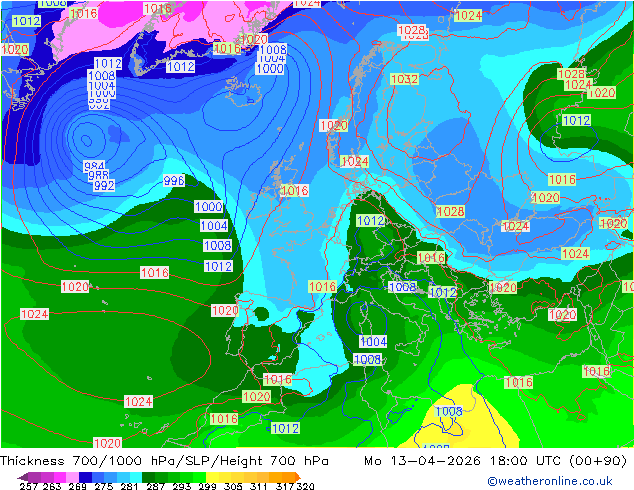
Task: Click the 988 isobar label
Action: [x=98, y=175]
